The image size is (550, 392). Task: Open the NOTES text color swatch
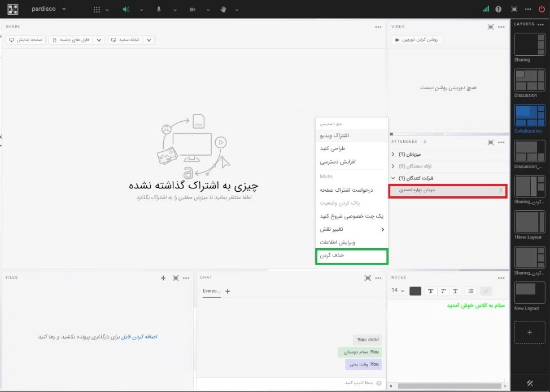click(415, 291)
